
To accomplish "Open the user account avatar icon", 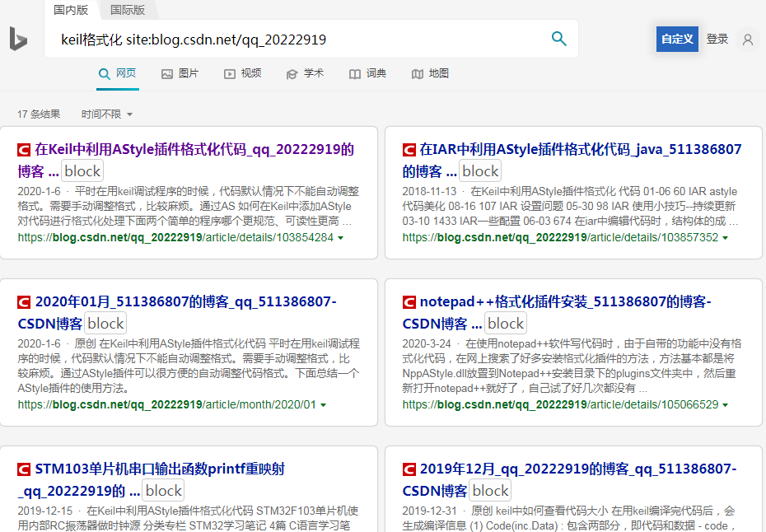I will pos(747,39).
